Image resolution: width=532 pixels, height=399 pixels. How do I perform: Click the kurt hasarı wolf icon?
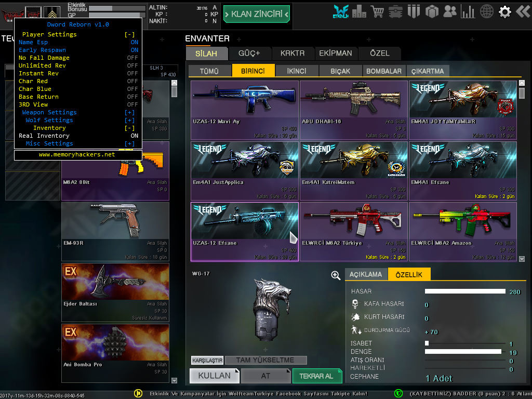coord(355,317)
